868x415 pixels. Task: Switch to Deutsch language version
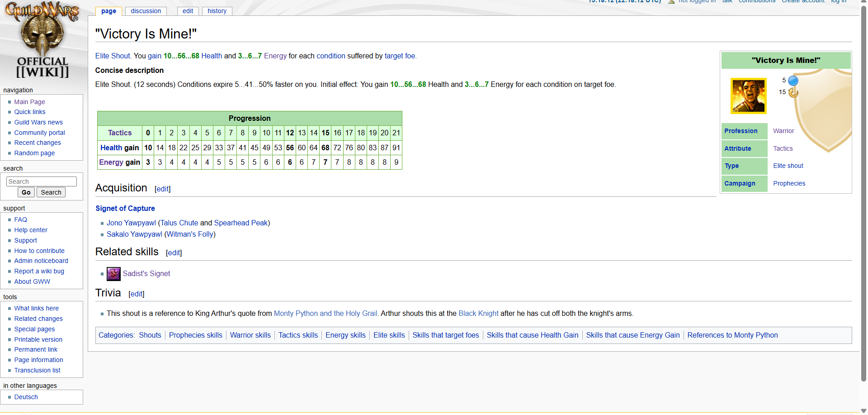tap(26, 397)
